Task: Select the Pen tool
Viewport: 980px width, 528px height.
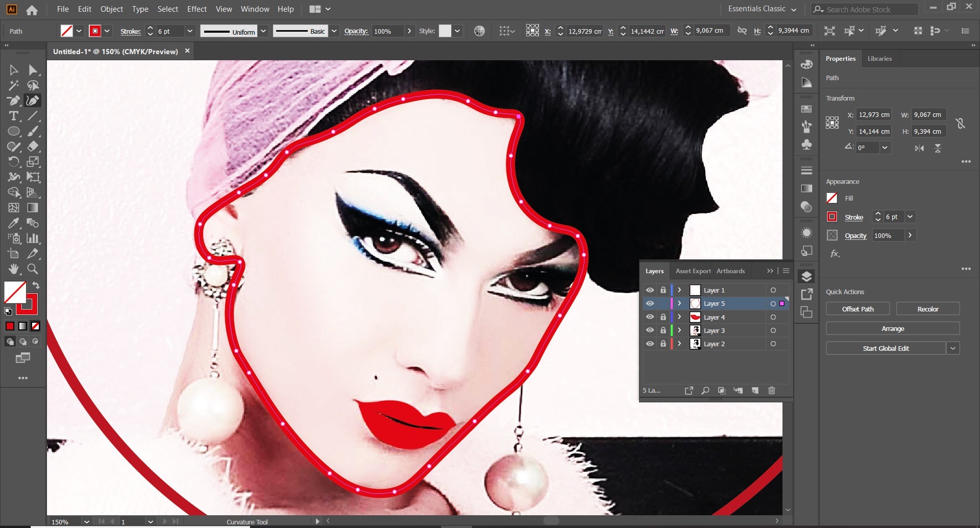Action: tap(14, 101)
